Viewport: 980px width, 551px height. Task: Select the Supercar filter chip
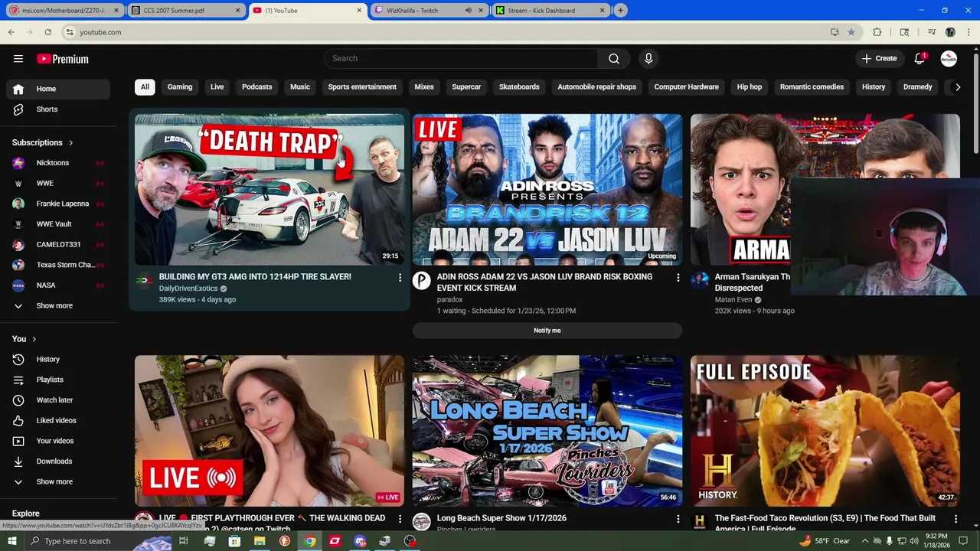coord(466,87)
